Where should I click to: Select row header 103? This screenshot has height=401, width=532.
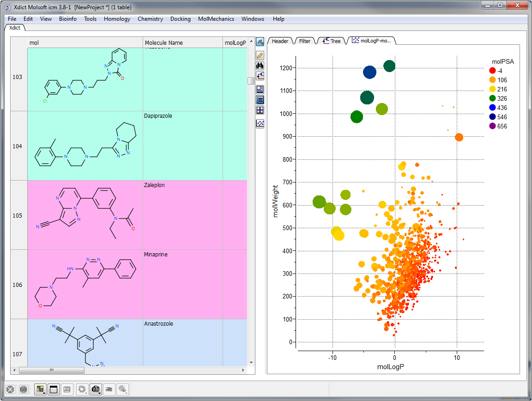pyautogui.click(x=18, y=77)
